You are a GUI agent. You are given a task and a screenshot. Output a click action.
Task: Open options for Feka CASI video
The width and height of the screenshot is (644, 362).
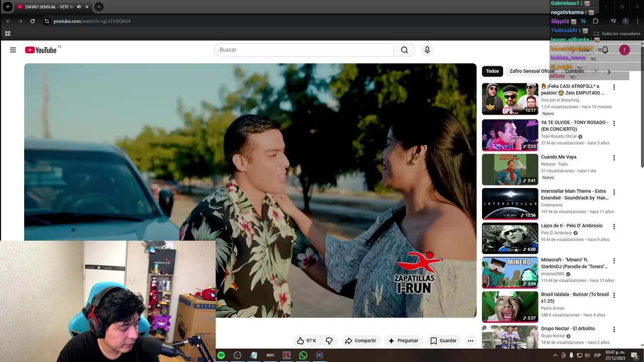[614, 87]
